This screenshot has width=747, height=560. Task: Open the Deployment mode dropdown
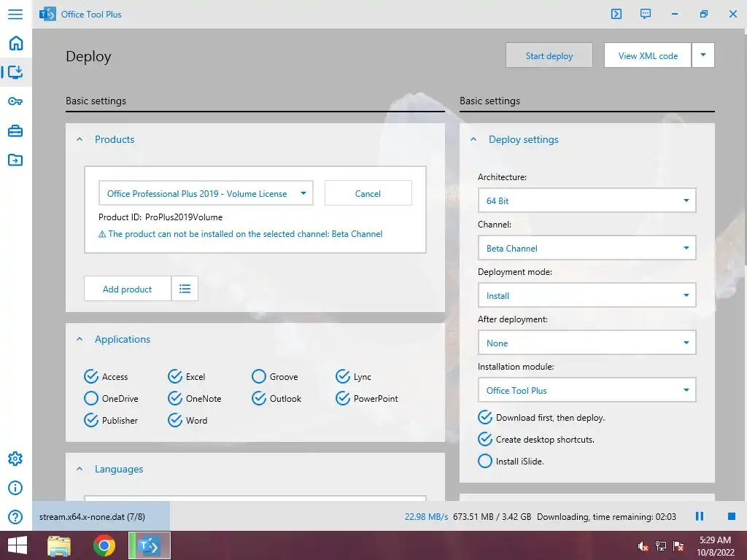point(587,295)
